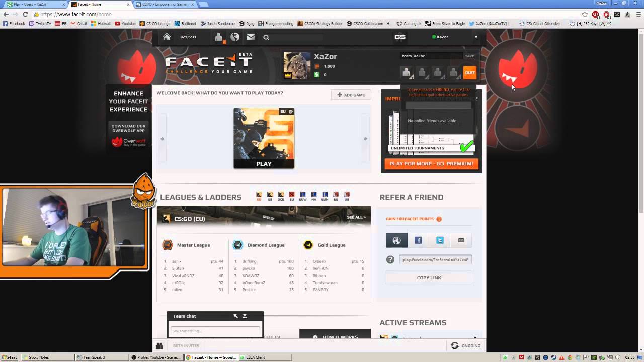Open party notifications icon with badge
644x362 pixels.
coord(219,37)
